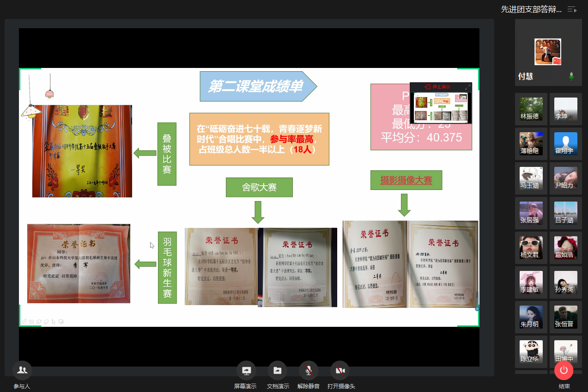End the meeting with 结束 button
The image size is (588, 392).
(564, 370)
